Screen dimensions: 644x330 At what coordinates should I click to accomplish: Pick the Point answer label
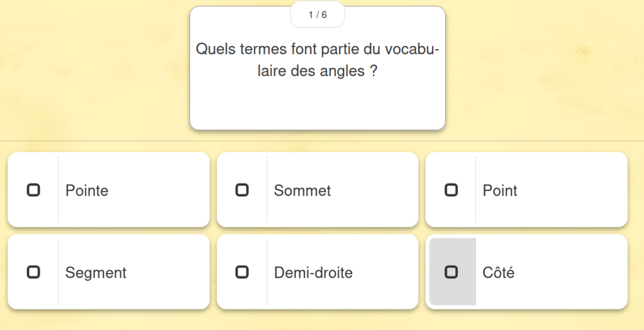[500, 190]
